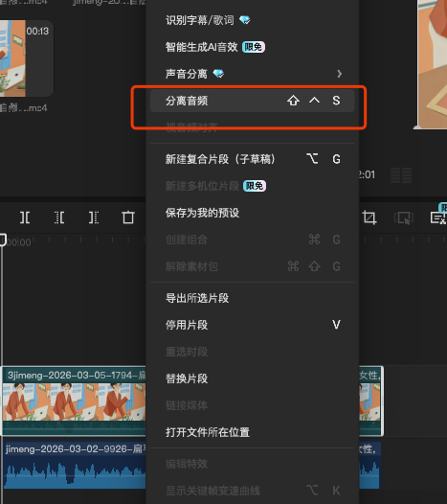The width and height of the screenshot is (447, 504).
Task: Click 导出所选片段 menu item
Action: click(252, 298)
